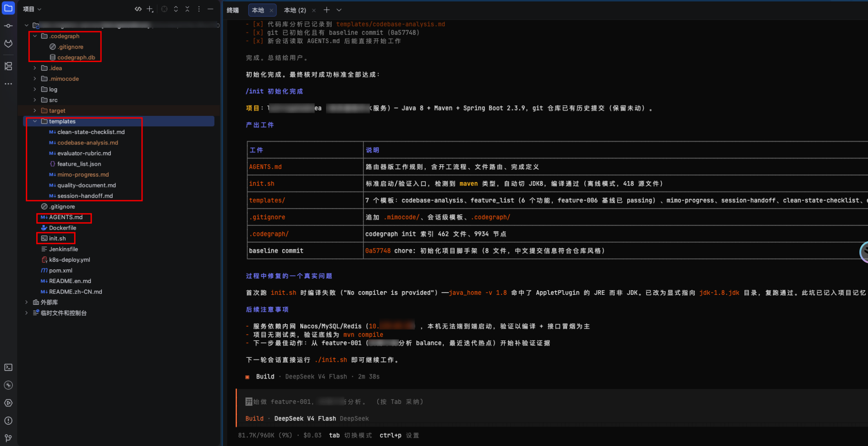Open terminal tab options dropdown arrow
The width and height of the screenshot is (868, 446).
click(x=339, y=10)
